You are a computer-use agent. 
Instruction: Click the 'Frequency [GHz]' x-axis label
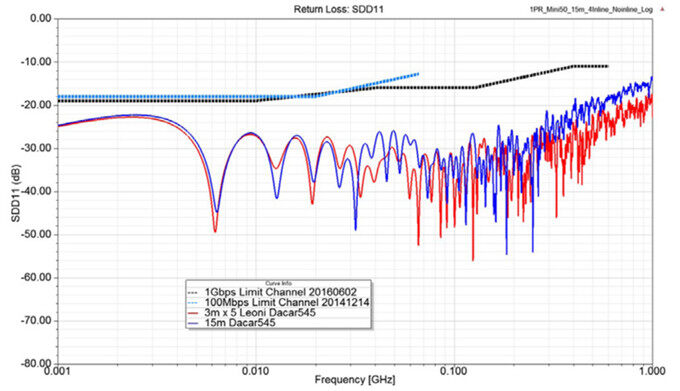coord(355,380)
